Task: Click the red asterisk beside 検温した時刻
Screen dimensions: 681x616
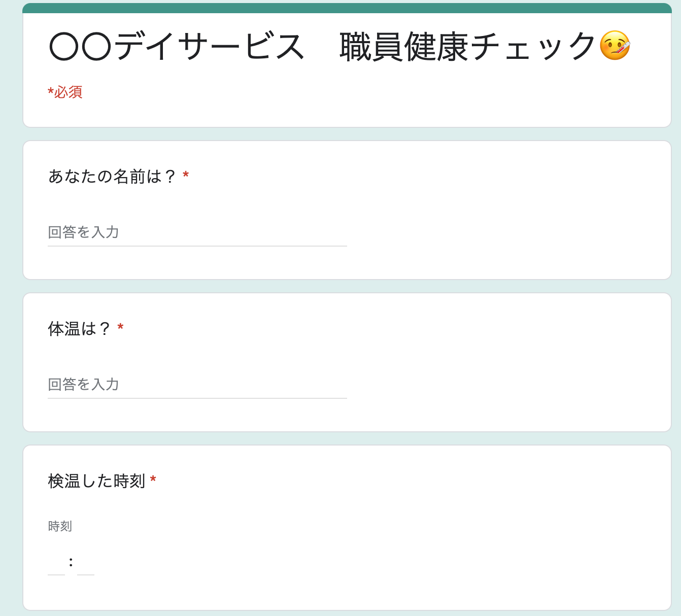Action: 153,480
